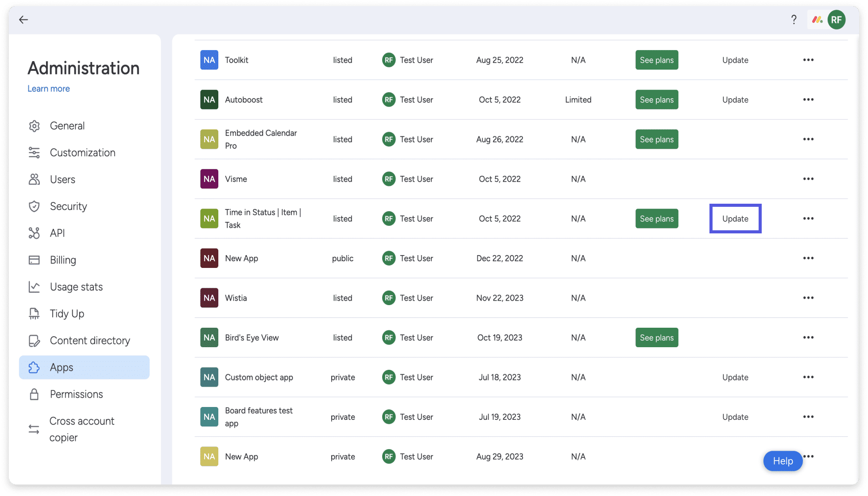
Task: Click the Security shield icon
Action: [x=35, y=206]
